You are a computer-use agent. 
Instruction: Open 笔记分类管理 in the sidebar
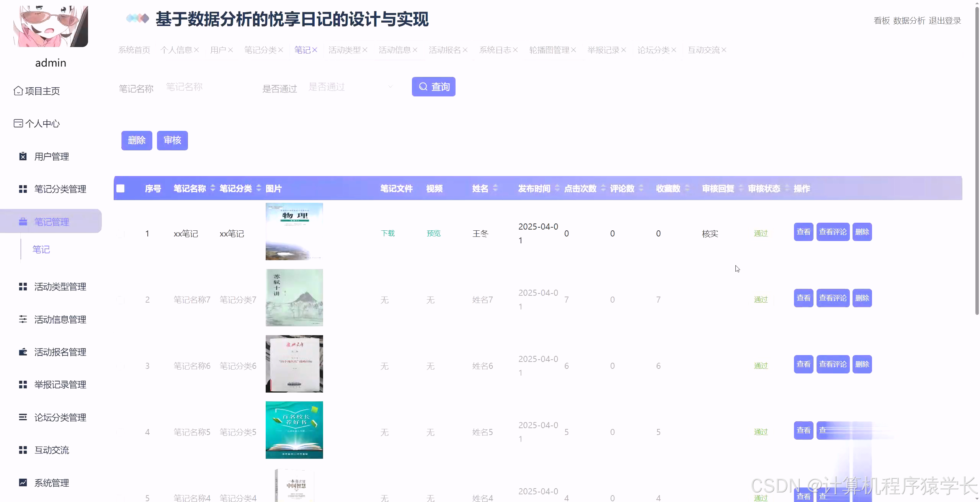60,189
